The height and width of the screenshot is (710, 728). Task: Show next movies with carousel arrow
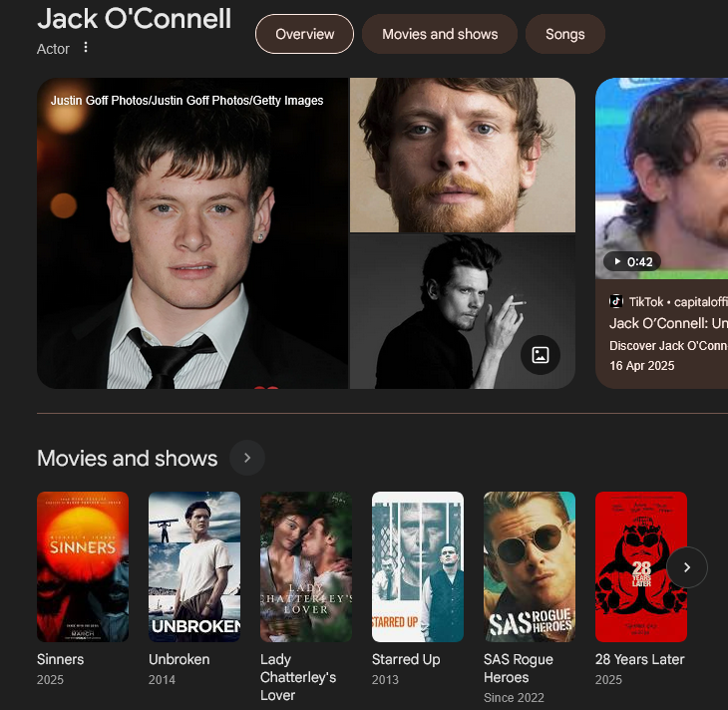687,567
